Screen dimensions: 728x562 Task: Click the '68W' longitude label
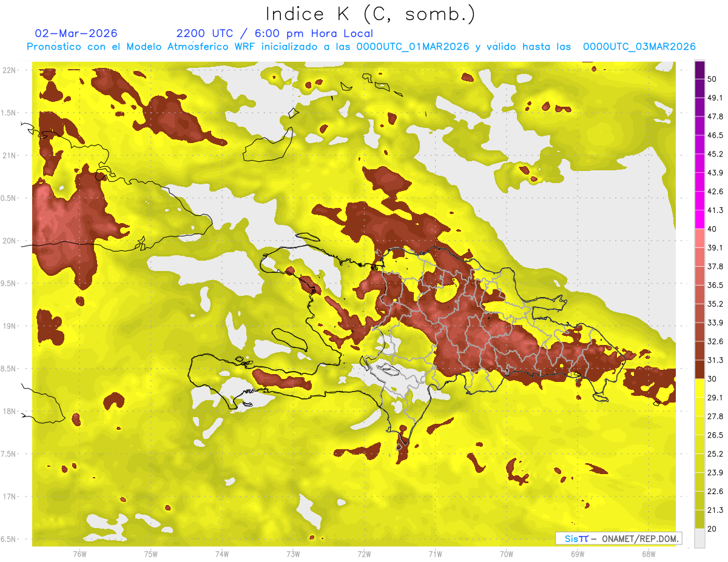pos(649,554)
